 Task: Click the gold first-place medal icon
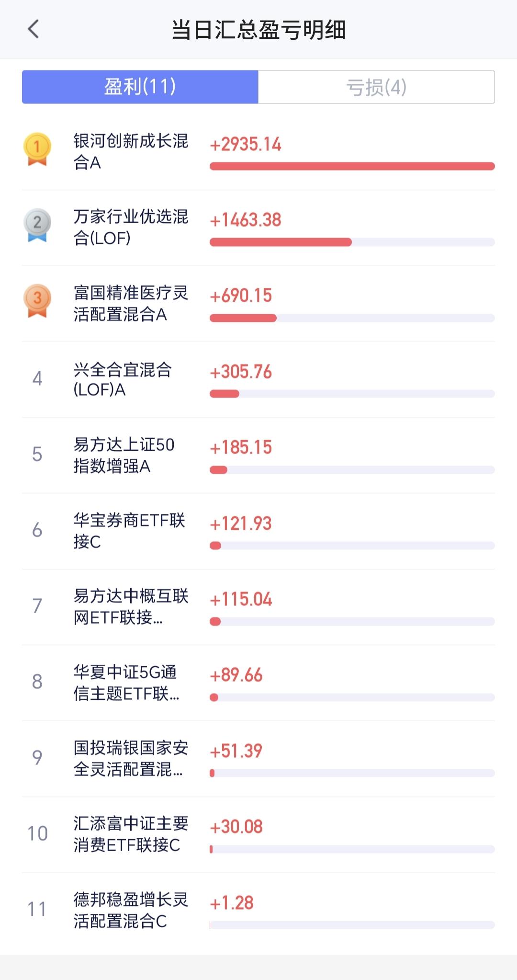(37, 149)
